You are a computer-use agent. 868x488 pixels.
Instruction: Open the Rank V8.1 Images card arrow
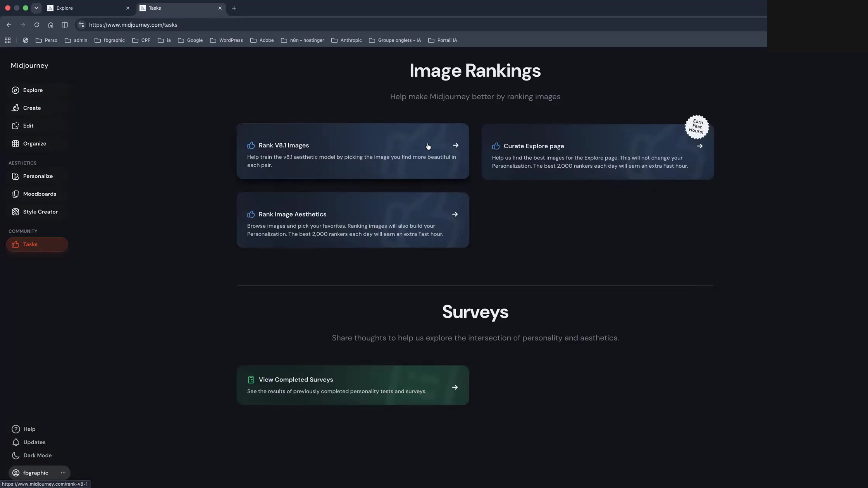[455, 145]
